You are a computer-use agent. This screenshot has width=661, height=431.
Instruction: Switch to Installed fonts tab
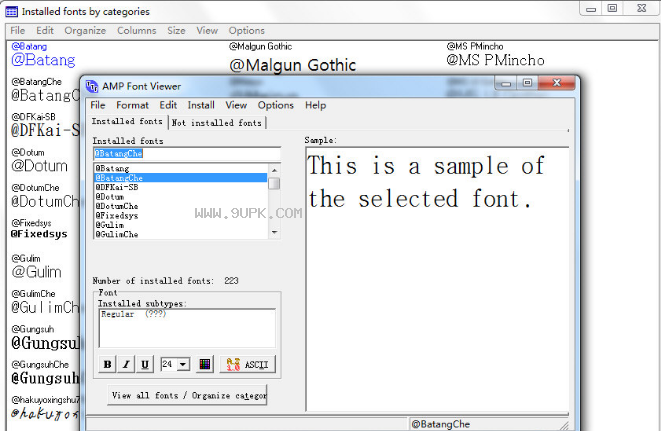click(x=127, y=121)
